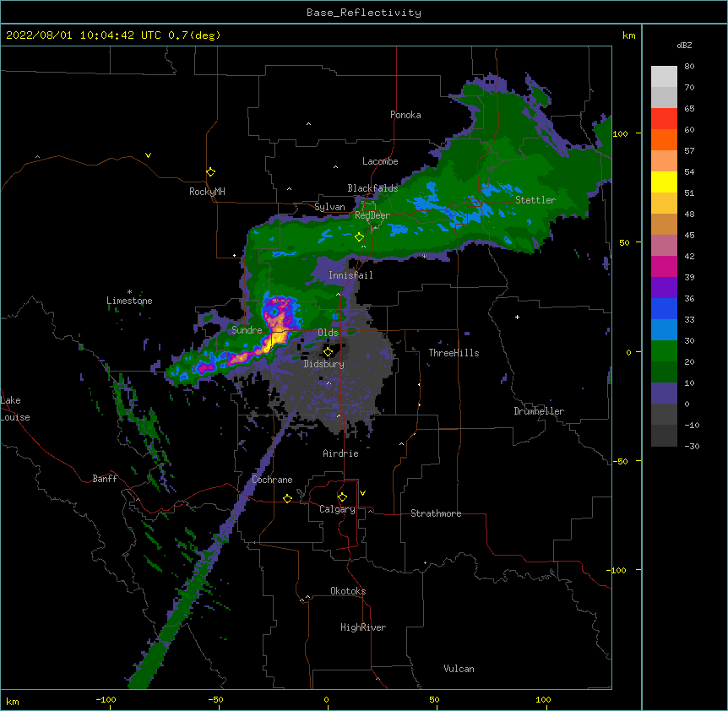This screenshot has width=728, height=711.
Task: Select the slate blue 0–10 dBZ swatch
Action: click(664, 393)
